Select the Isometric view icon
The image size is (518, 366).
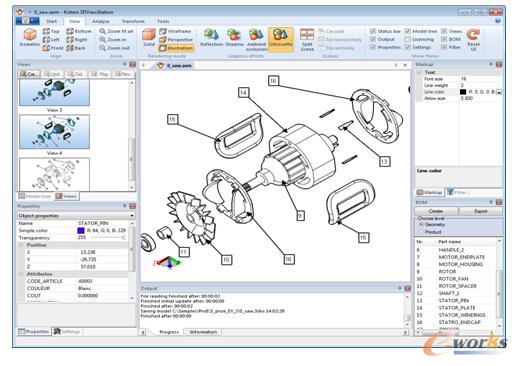click(30, 35)
